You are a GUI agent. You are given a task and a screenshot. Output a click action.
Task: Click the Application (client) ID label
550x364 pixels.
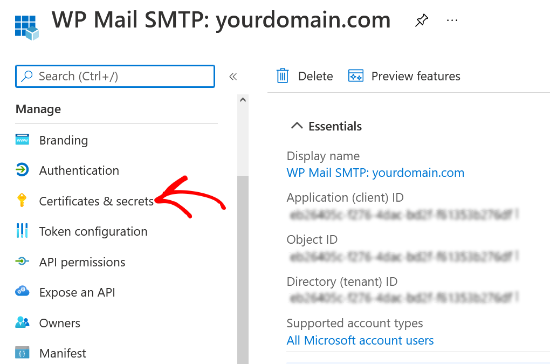[345, 198]
